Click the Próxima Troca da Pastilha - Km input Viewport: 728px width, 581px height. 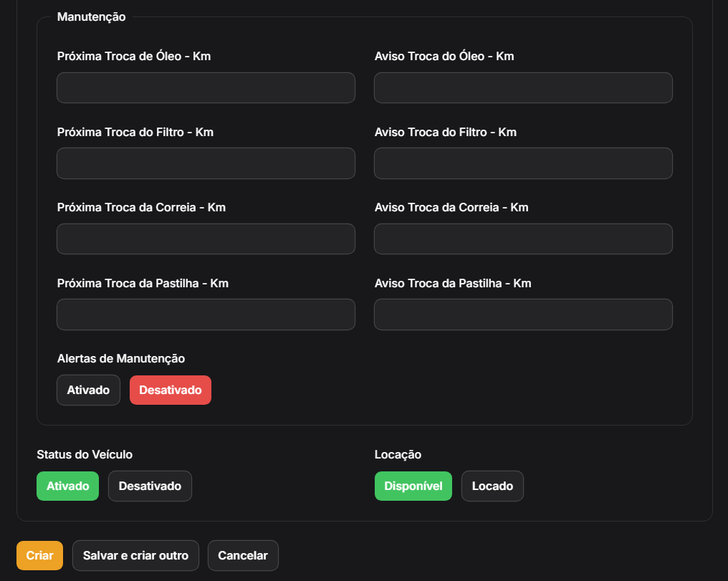click(206, 314)
